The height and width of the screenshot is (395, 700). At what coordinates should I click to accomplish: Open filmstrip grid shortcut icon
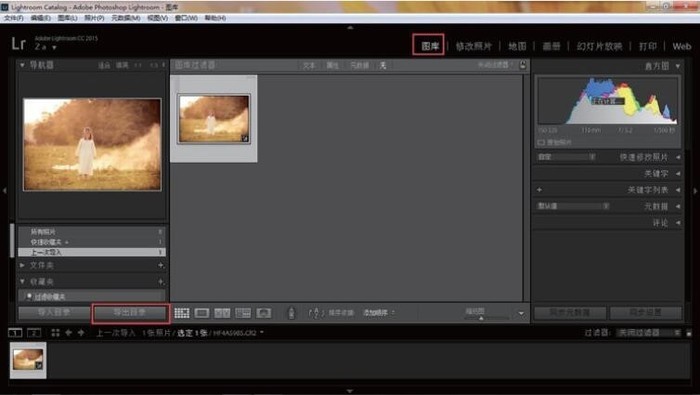point(55,333)
